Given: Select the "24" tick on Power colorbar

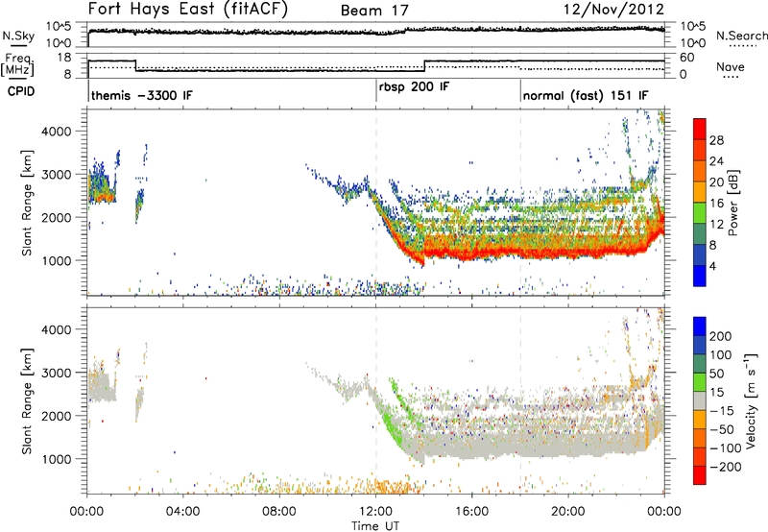Looking at the screenshot, I should (x=716, y=161).
